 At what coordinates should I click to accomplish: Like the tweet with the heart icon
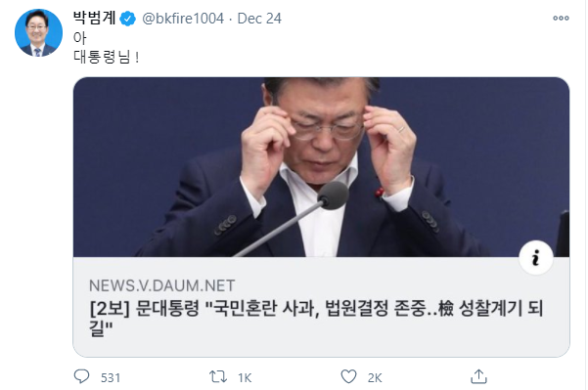(348, 376)
